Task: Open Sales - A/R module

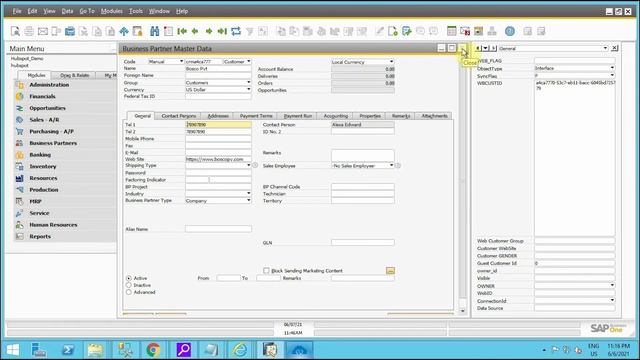Action: coord(44,120)
